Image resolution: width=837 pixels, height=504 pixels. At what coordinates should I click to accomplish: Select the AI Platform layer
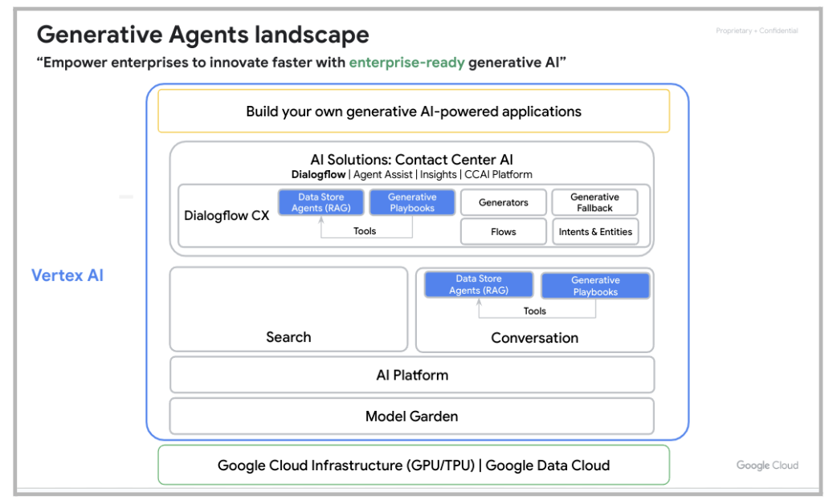[411, 375]
